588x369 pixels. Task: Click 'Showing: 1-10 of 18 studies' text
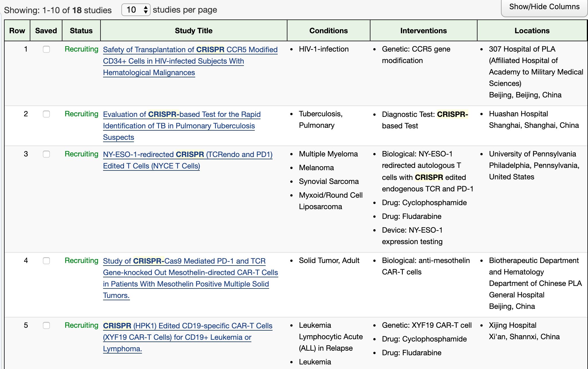coord(58,10)
